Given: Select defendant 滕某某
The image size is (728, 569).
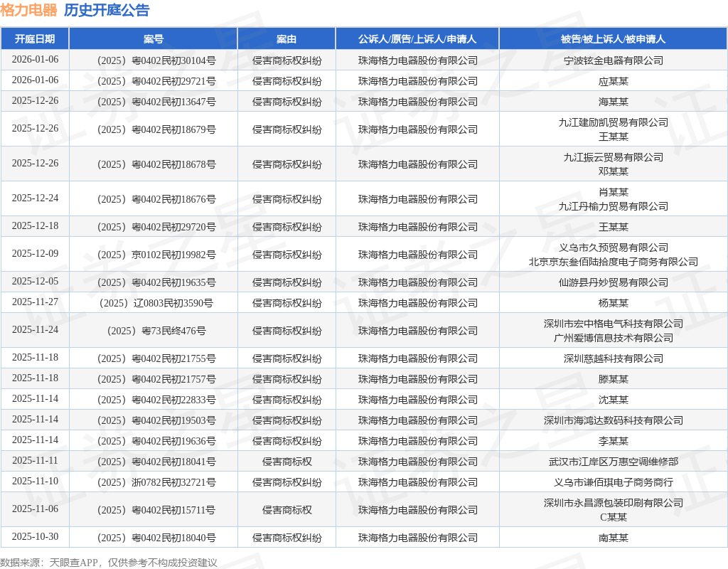Looking at the screenshot, I should (614, 380).
